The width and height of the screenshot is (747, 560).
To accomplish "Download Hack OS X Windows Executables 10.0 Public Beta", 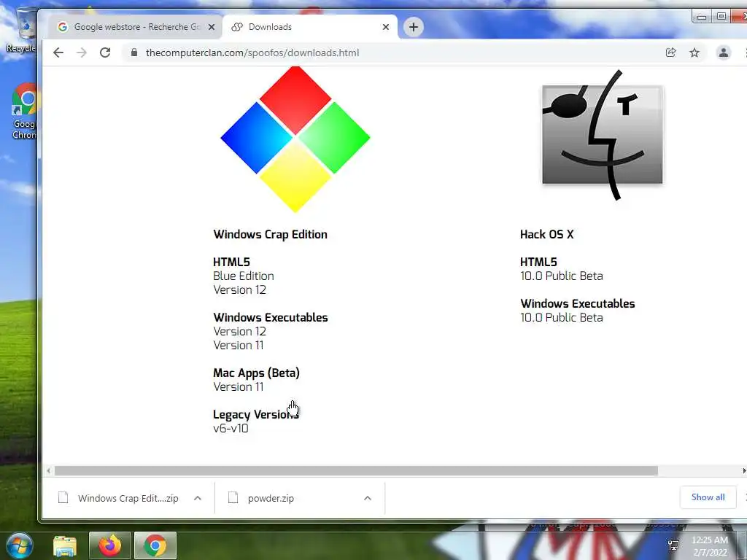I will 561,318.
